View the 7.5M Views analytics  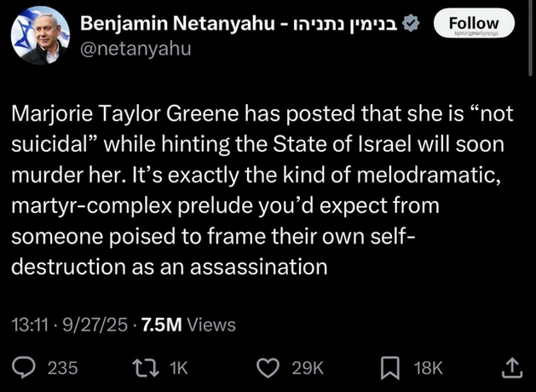[188, 325]
